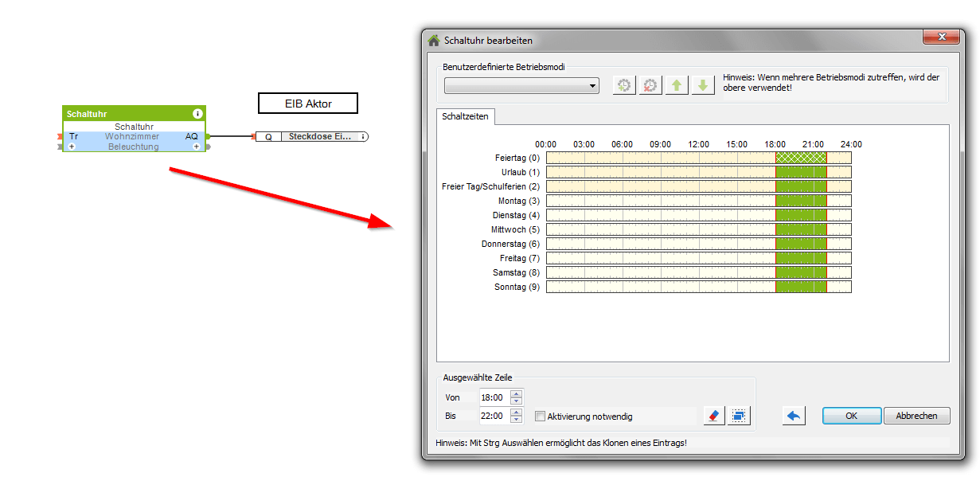Click the hatched Feiertag time entry

(x=801, y=158)
